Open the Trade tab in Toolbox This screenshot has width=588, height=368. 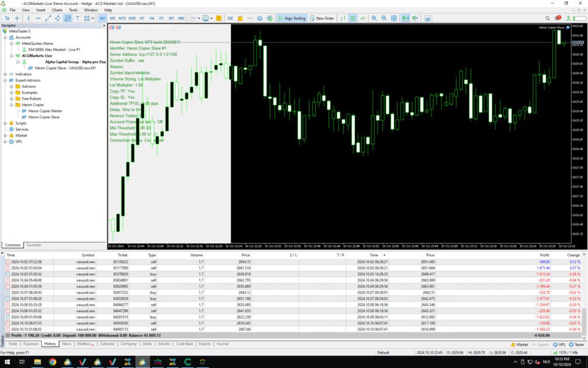pyautogui.click(x=13, y=344)
